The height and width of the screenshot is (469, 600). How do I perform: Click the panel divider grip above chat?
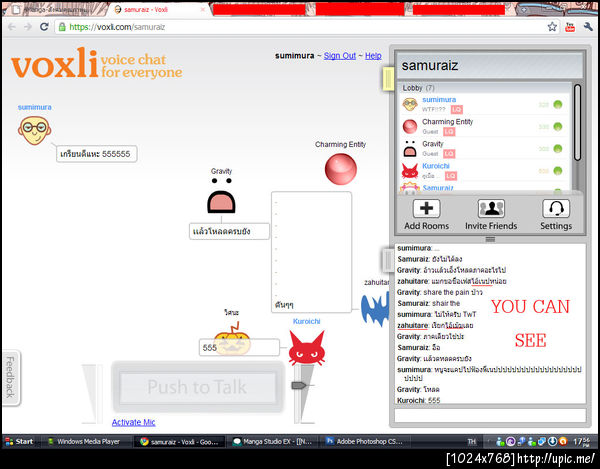pyautogui.click(x=490, y=239)
